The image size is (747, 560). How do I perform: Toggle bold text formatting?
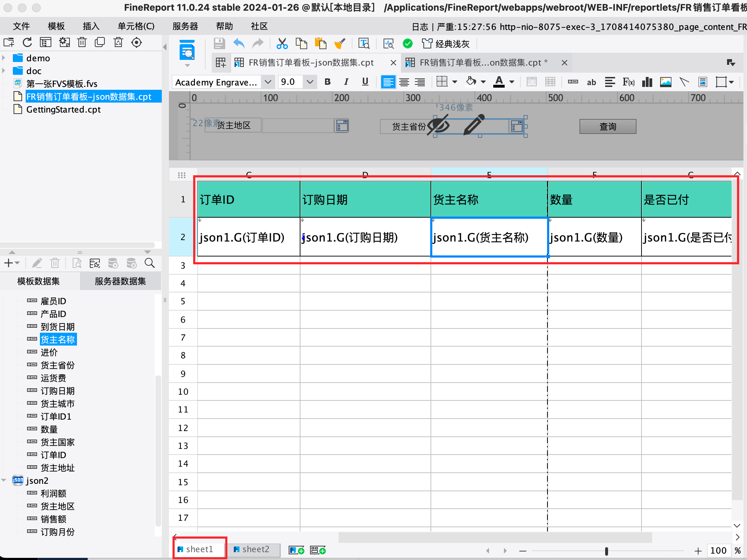tap(328, 82)
